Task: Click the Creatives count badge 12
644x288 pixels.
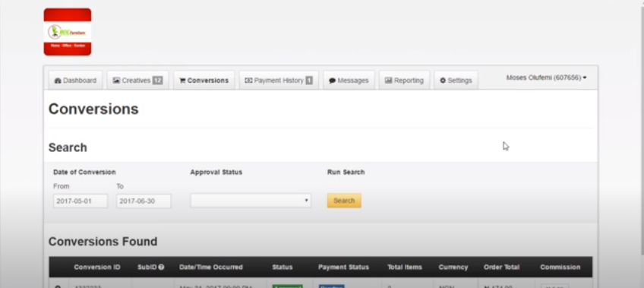Action: coord(158,81)
